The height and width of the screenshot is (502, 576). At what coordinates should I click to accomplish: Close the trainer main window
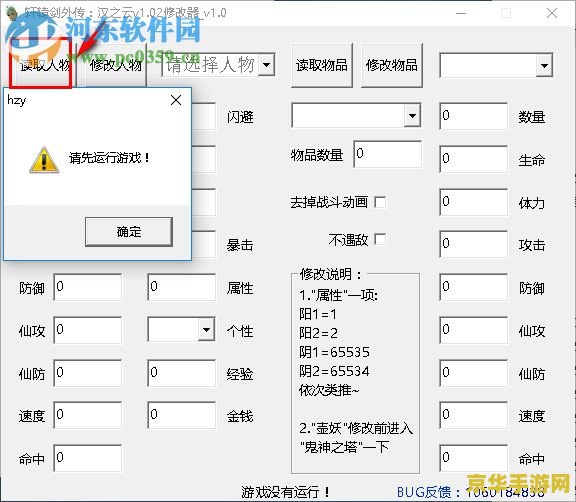point(551,13)
